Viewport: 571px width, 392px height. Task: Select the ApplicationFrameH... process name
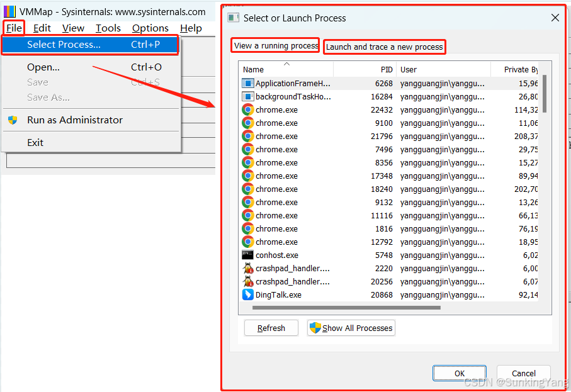point(293,83)
